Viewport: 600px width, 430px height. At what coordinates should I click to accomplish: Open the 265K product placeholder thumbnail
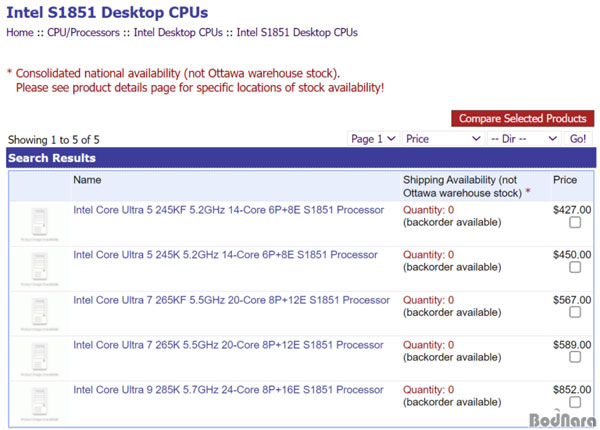(x=39, y=359)
